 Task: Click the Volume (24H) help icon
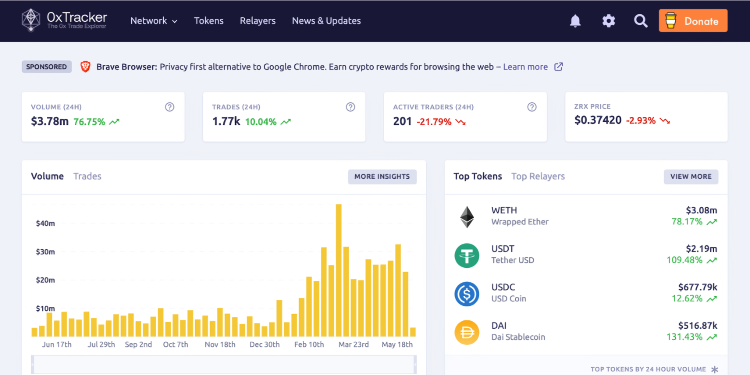[x=169, y=107]
